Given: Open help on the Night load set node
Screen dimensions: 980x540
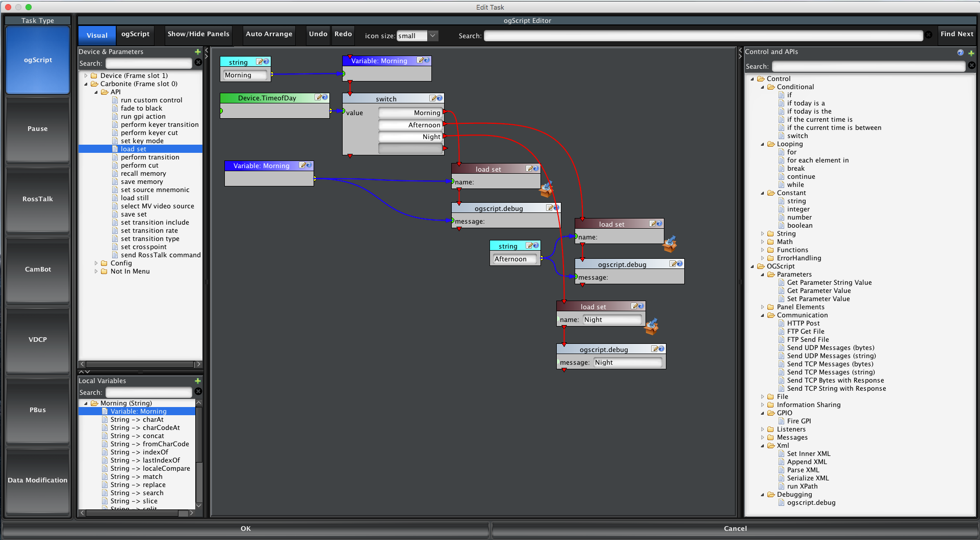Looking at the screenshot, I should 641,306.
